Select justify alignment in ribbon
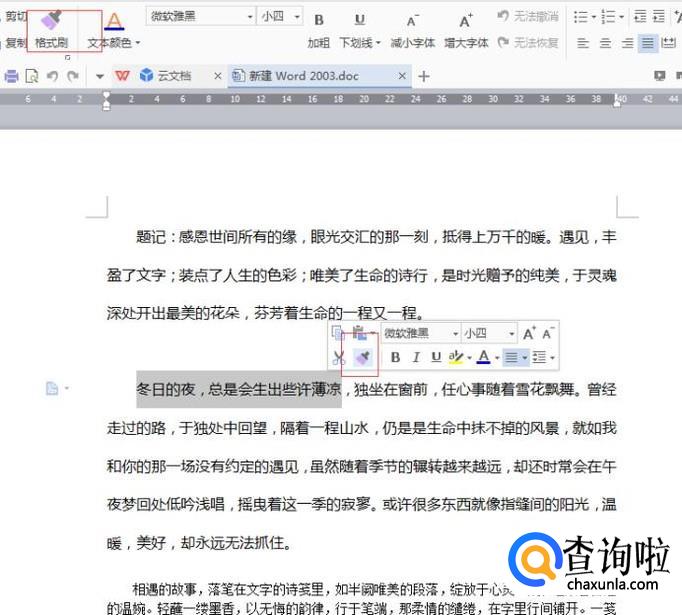Screen dimensions: 682x615 click(x=648, y=43)
